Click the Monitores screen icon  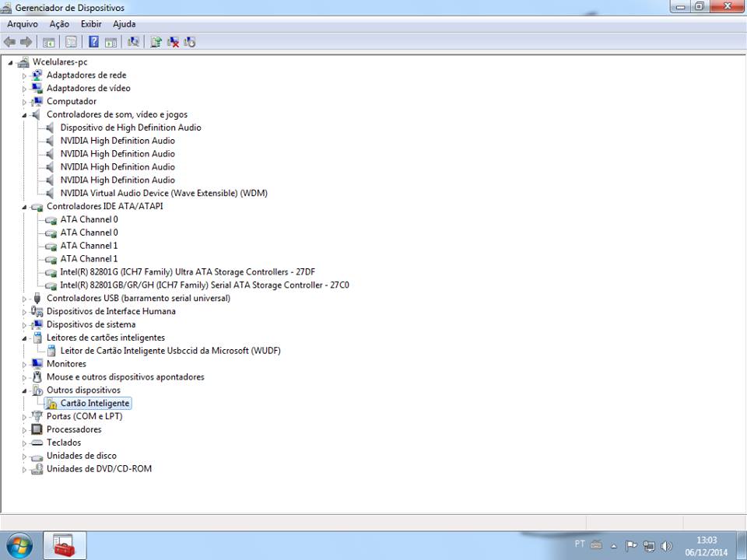click(37, 364)
